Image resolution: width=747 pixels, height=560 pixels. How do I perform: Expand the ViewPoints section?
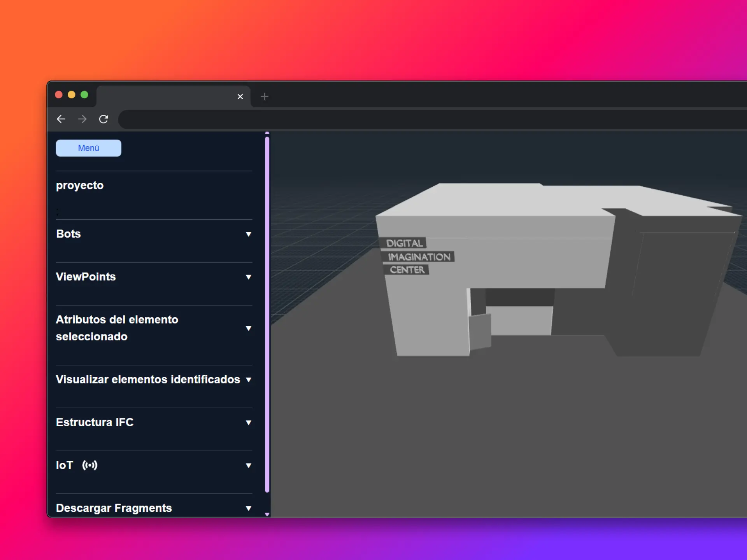pos(249,277)
